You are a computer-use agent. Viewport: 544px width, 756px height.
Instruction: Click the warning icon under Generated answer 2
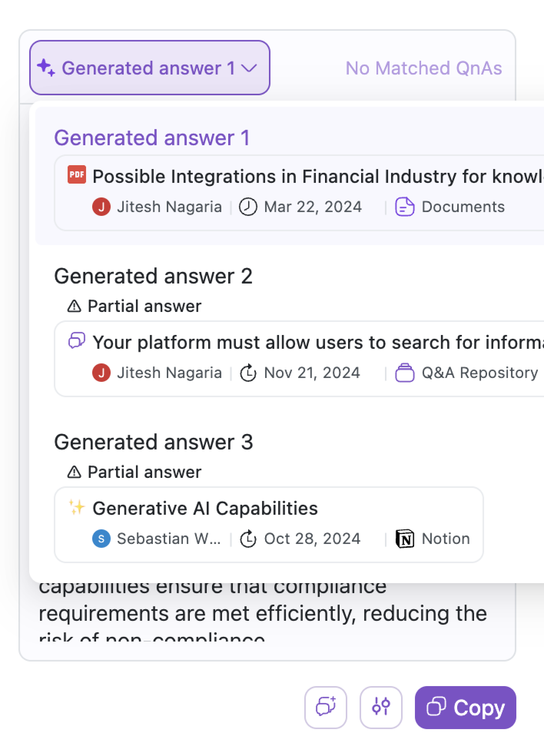(x=74, y=306)
